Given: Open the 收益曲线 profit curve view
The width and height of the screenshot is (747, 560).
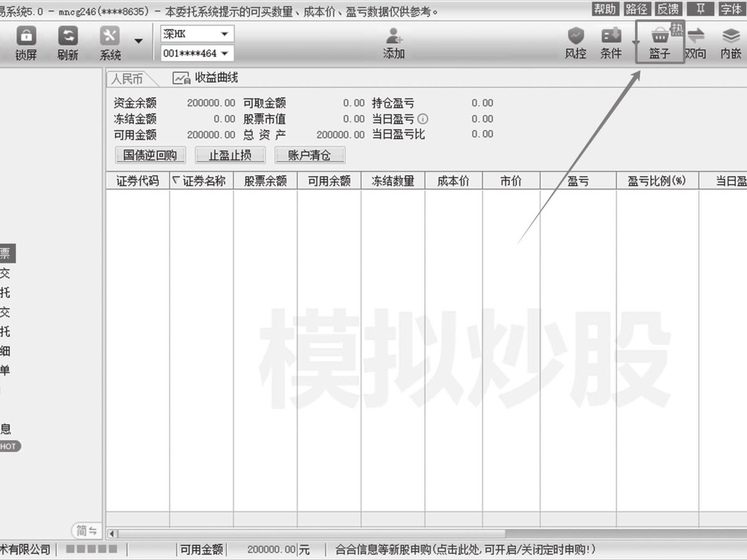Looking at the screenshot, I should (205, 78).
